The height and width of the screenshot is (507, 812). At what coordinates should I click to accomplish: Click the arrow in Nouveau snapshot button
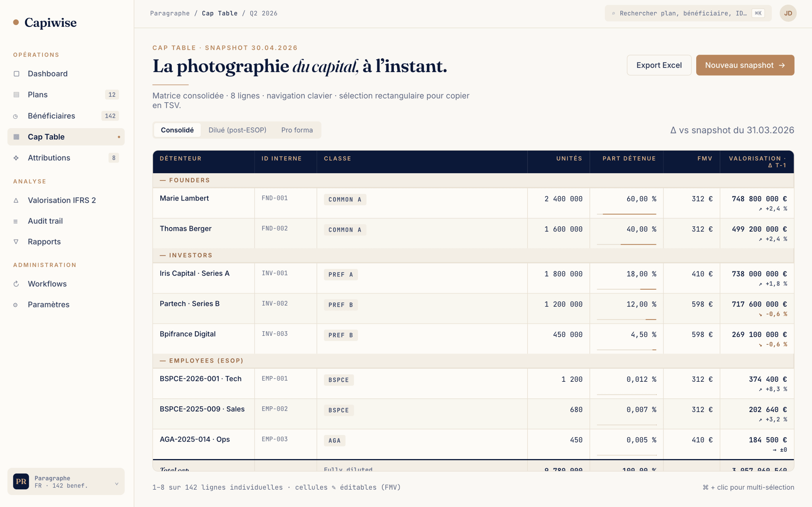coord(782,65)
